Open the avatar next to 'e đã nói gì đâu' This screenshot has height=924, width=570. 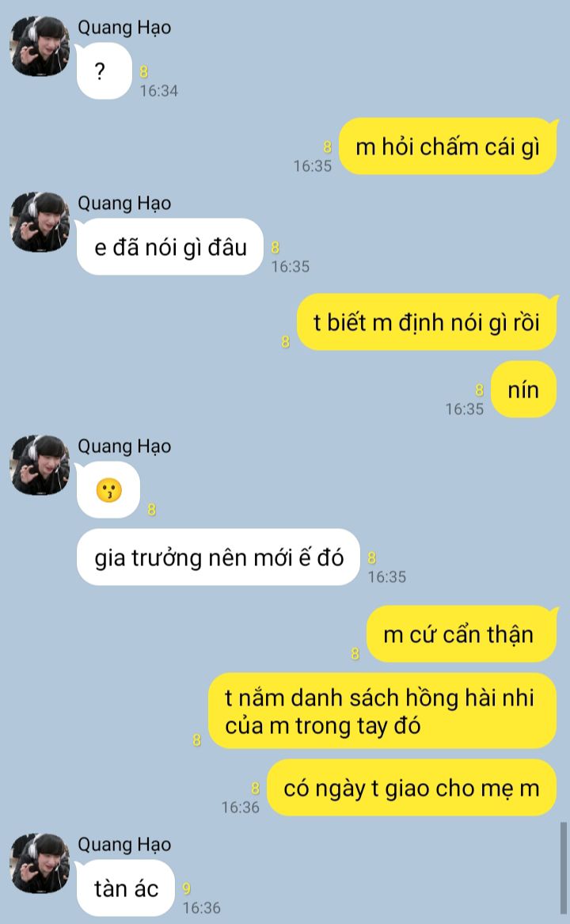(x=40, y=222)
